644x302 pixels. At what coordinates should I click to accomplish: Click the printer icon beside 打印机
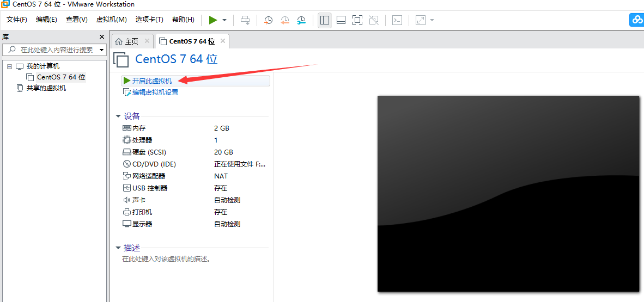coord(126,212)
